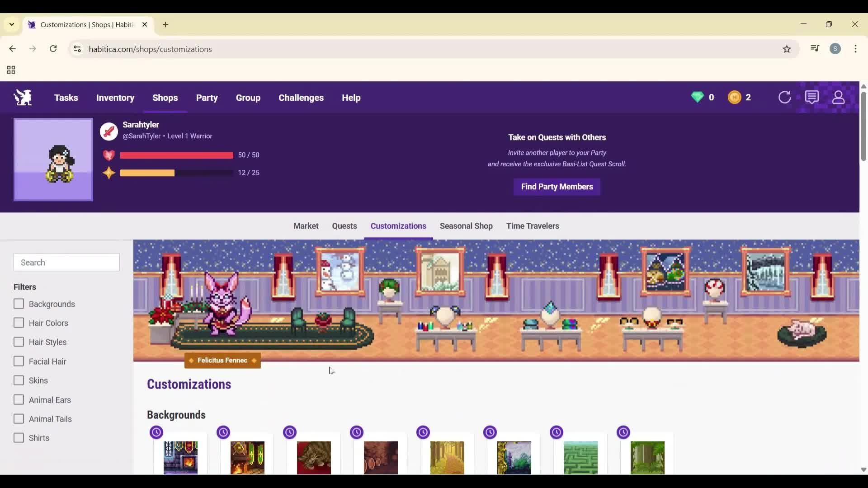Open the gems balance icon

(x=698, y=97)
